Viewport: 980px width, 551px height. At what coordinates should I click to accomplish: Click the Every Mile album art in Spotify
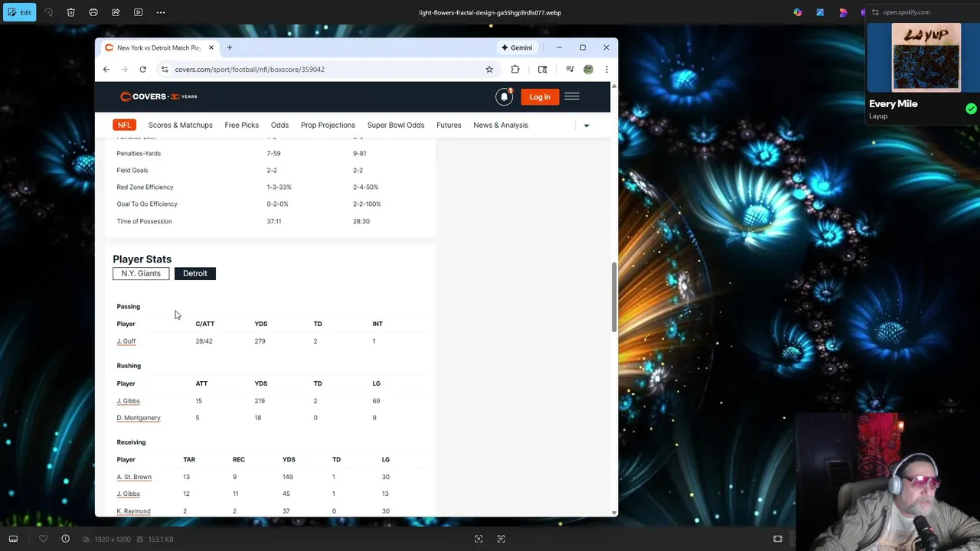(x=926, y=57)
